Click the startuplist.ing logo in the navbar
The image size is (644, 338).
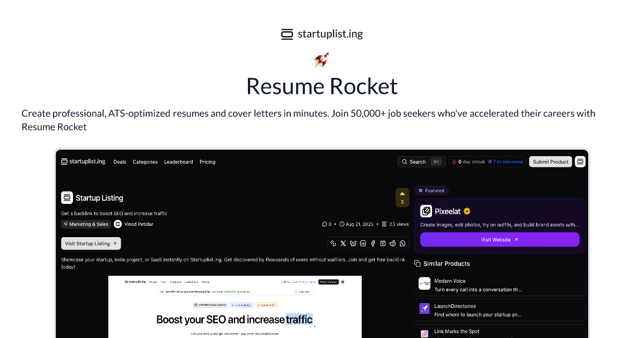coord(83,161)
